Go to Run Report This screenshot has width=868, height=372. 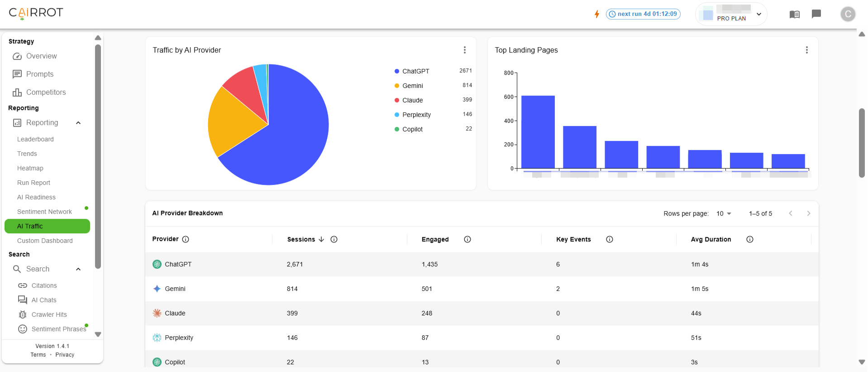[x=33, y=183]
